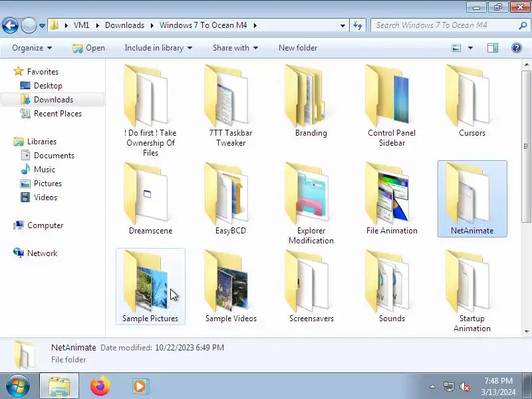Click the Forward navigation arrow button
Image resolution: width=532 pixels, height=399 pixels.
coord(29,25)
